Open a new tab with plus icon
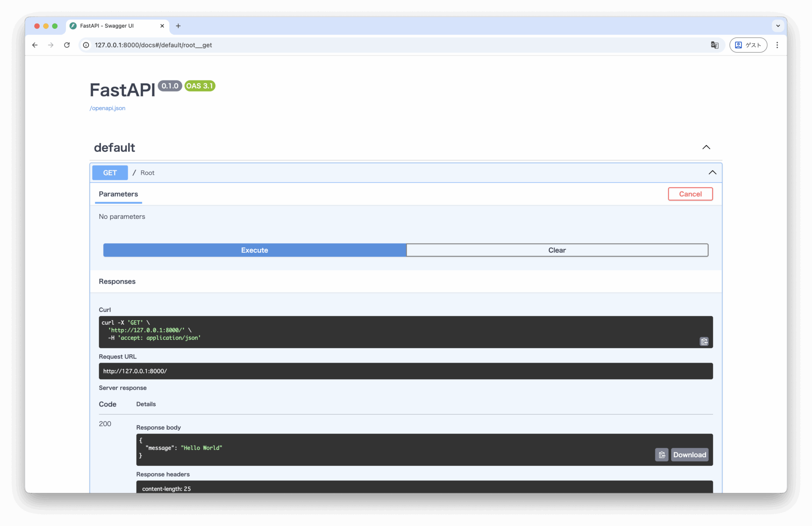Image resolution: width=812 pixels, height=526 pixels. click(178, 26)
